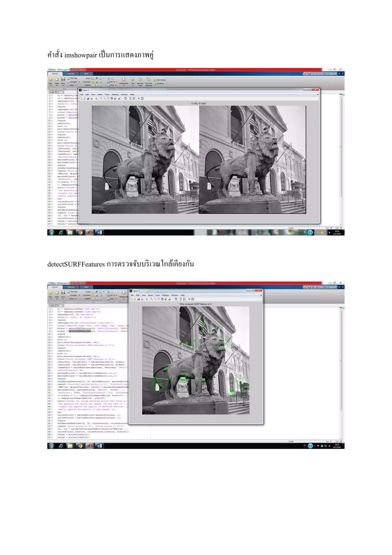Click the MATLAB taskbar icon below Figure 1
Screen dimensions: 392x555
(90, 232)
